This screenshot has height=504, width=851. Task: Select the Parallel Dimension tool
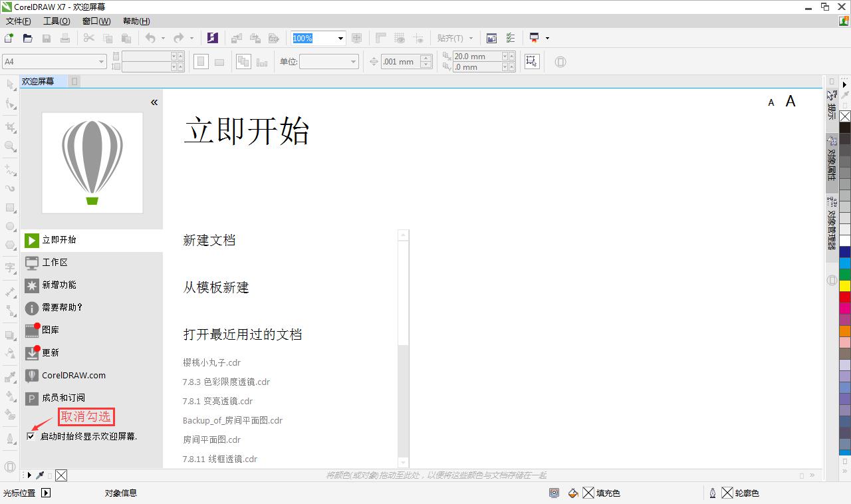click(10, 292)
